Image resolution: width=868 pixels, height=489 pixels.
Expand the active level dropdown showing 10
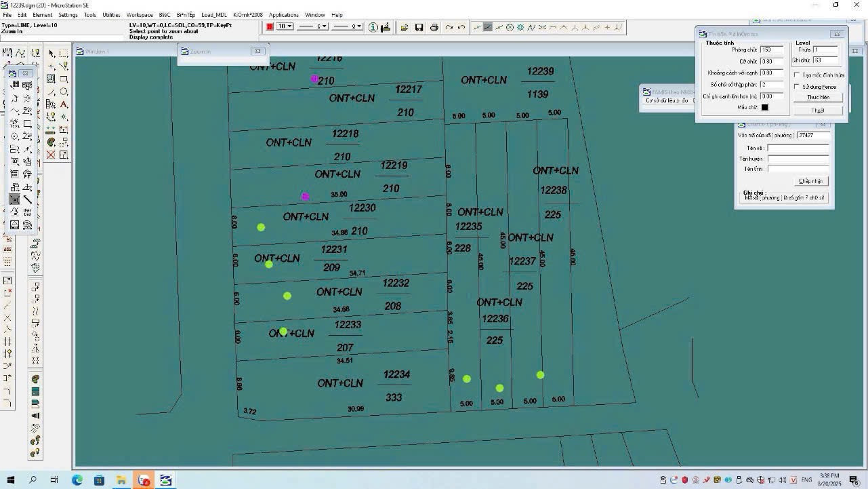click(290, 26)
